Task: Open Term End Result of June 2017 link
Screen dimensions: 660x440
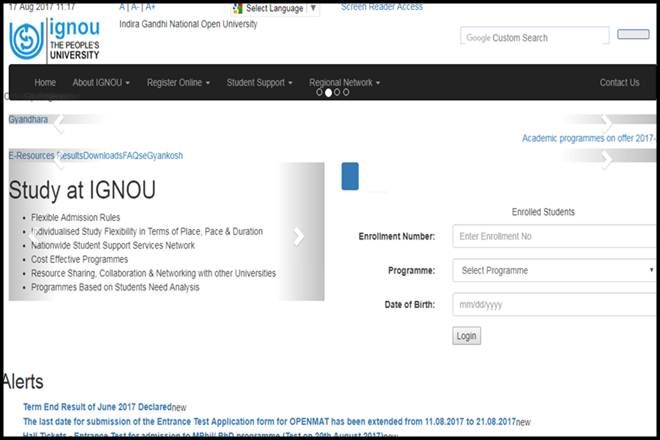Action: 97,408
